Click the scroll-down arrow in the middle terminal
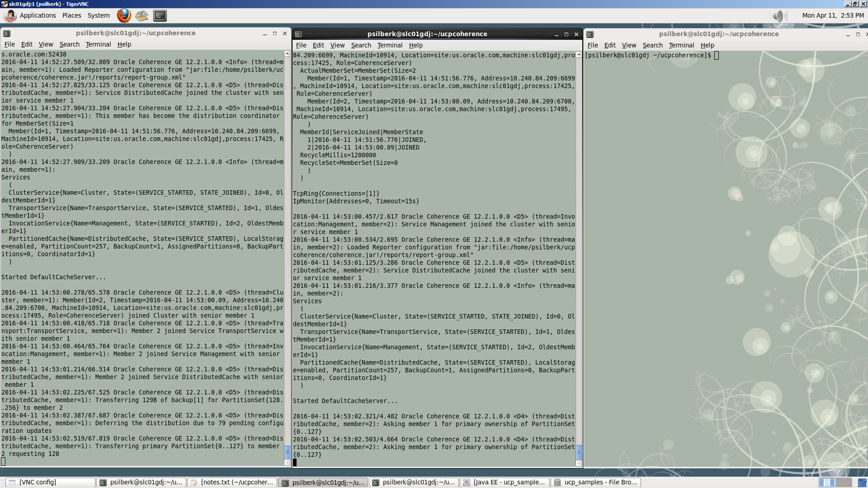868x488 pixels. click(579, 463)
